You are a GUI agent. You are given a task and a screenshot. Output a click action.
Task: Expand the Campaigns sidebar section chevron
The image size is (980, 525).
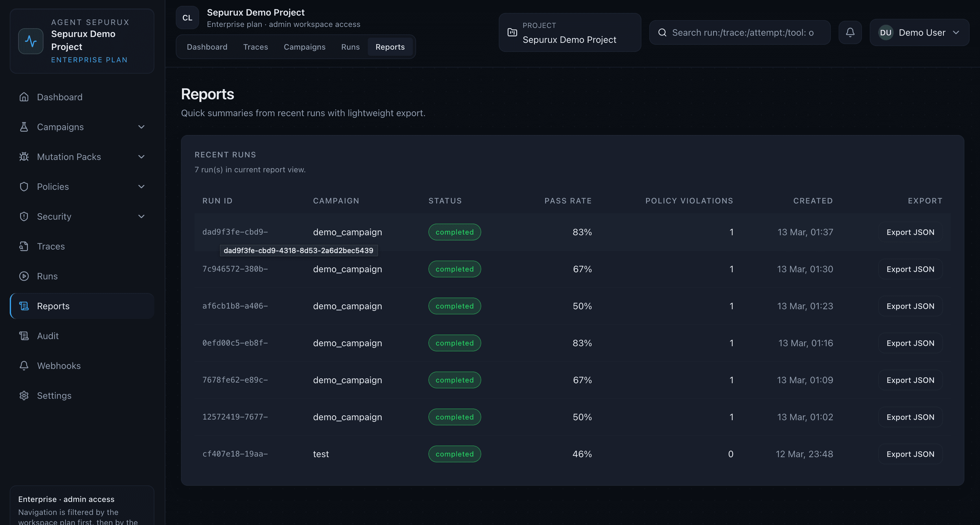coord(141,127)
